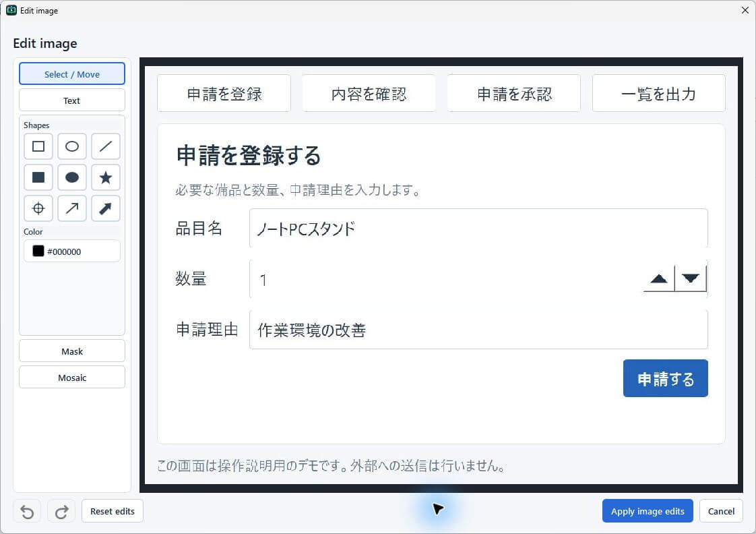The height and width of the screenshot is (534, 756).
Task: Click the 品目名 label
Action: click(x=199, y=228)
